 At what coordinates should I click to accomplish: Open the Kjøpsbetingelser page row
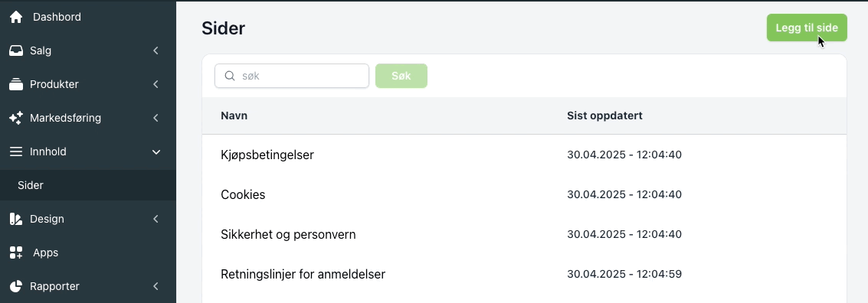[x=524, y=155]
